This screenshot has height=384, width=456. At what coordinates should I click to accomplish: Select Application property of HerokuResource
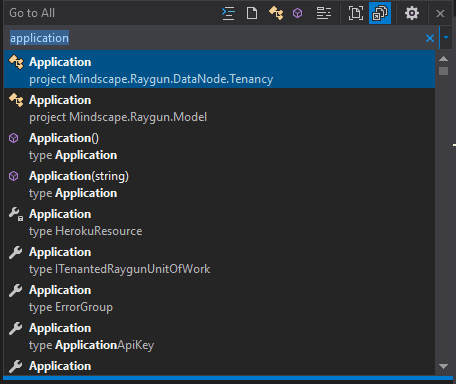(x=219, y=221)
